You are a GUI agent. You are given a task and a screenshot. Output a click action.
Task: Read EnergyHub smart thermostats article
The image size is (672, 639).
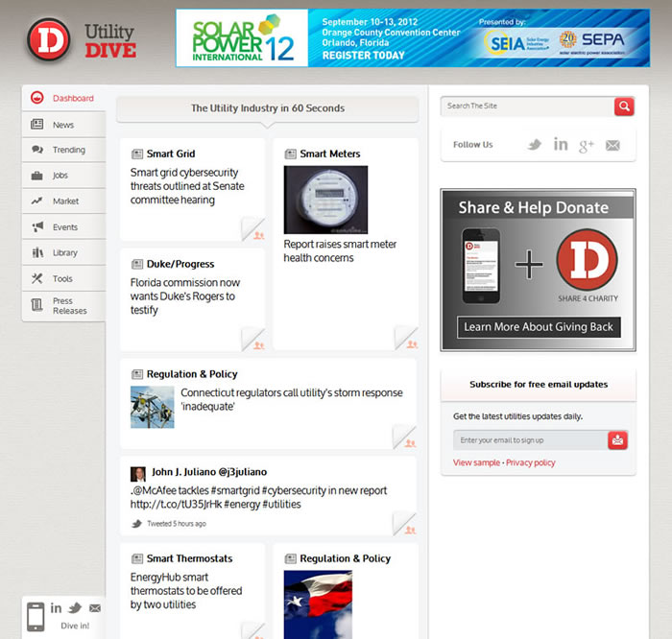coord(186,591)
